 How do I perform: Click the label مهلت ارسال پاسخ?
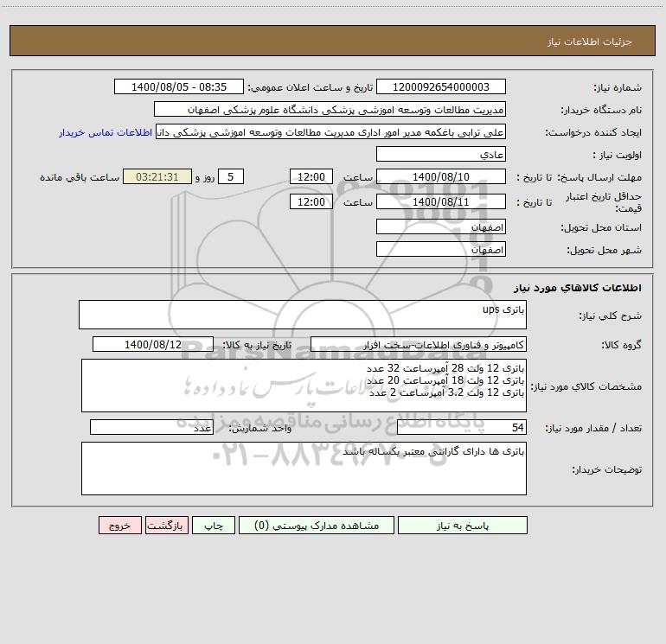(x=599, y=177)
